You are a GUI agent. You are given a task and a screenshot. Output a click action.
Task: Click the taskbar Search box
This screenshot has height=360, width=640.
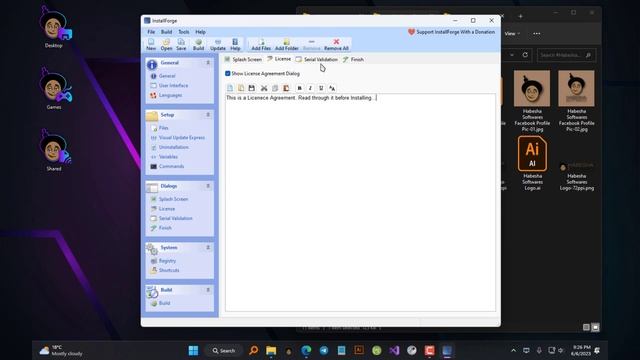(x=224, y=351)
